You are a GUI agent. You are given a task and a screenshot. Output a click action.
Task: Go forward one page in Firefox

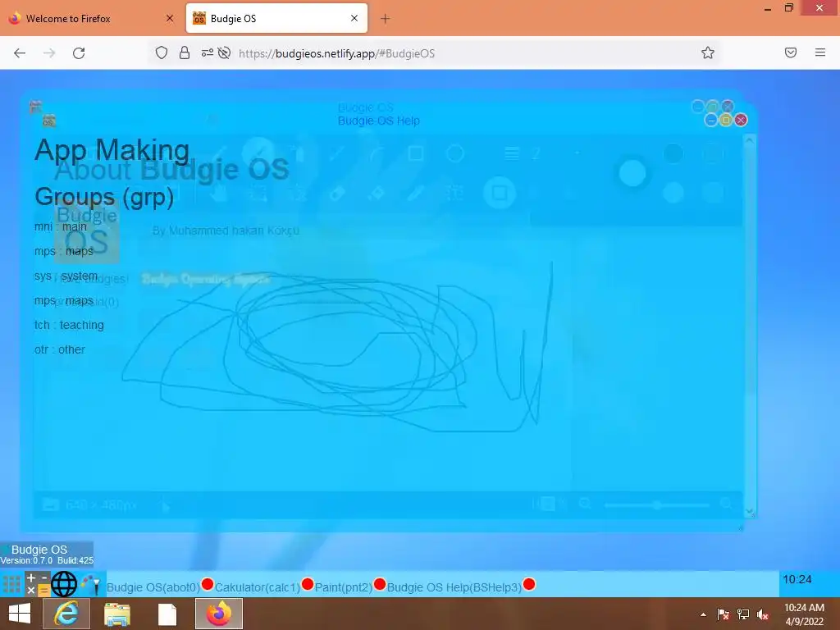[x=49, y=53]
